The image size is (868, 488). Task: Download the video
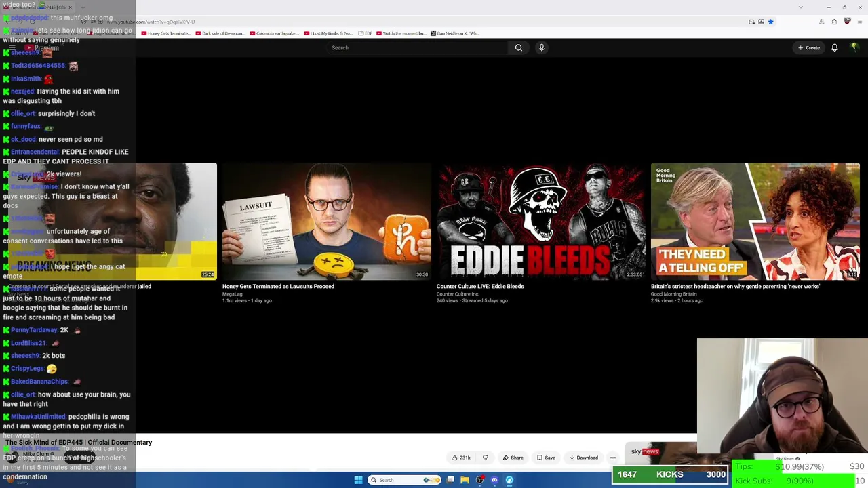click(583, 457)
